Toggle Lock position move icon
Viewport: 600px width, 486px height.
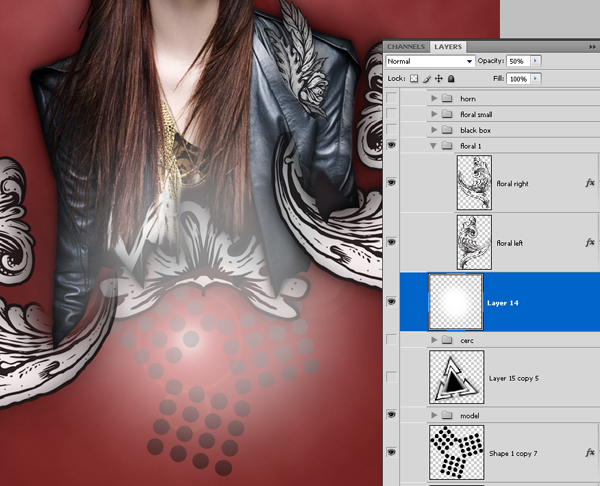pos(439,78)
